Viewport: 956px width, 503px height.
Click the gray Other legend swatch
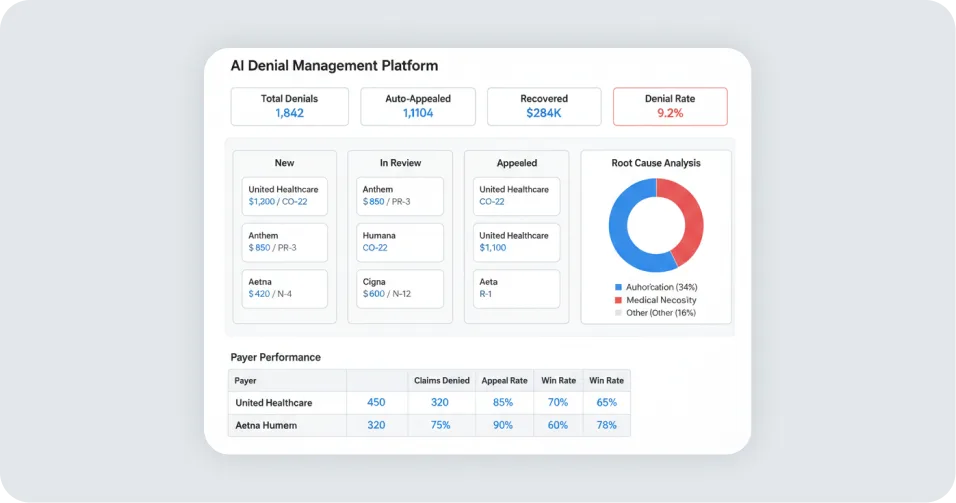[618, 313]
